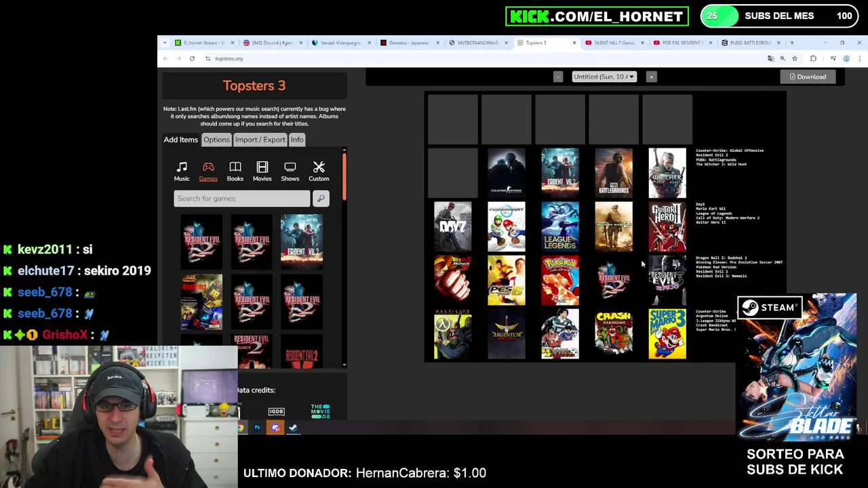Screen dimensions: 868x488
Task: Open the Chrome three-dot menu
Action: pyautogui.click(x=859, y=59)
